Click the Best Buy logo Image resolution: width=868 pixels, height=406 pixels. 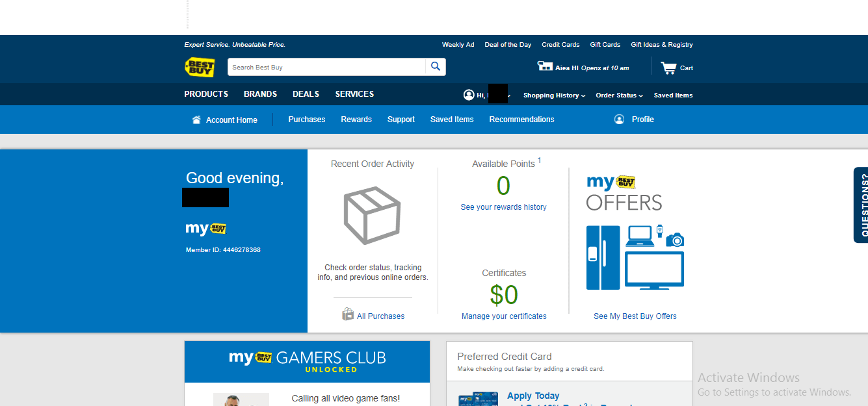(200, 67)
